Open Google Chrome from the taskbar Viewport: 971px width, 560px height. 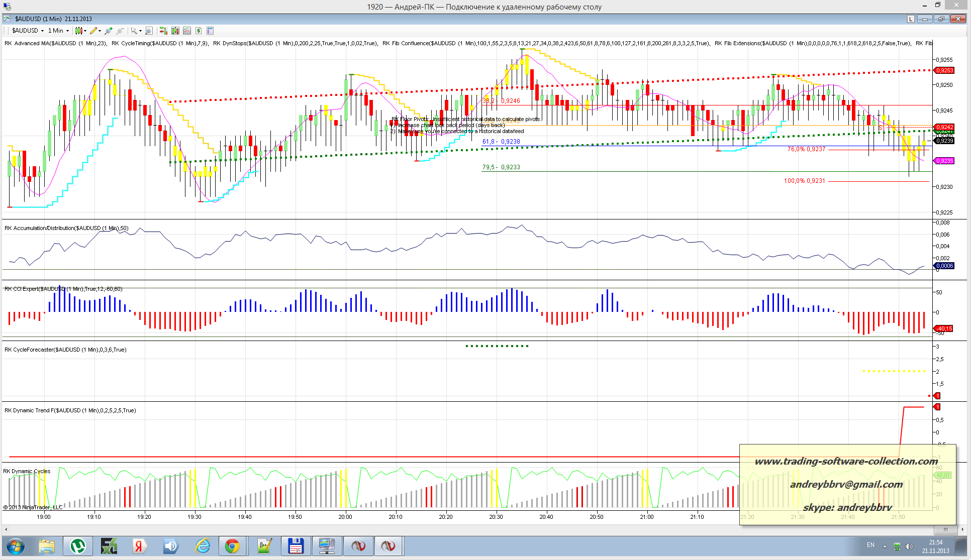tap(232, 546)
